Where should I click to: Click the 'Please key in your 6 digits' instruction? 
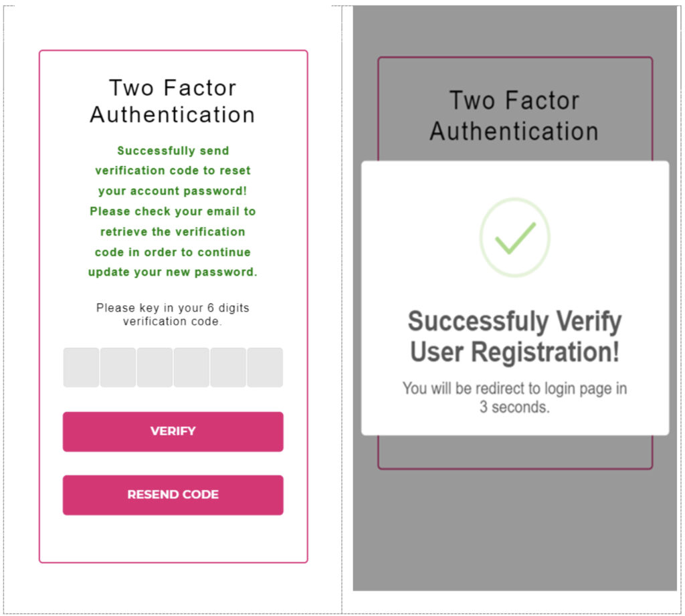[x=173, y=314]
